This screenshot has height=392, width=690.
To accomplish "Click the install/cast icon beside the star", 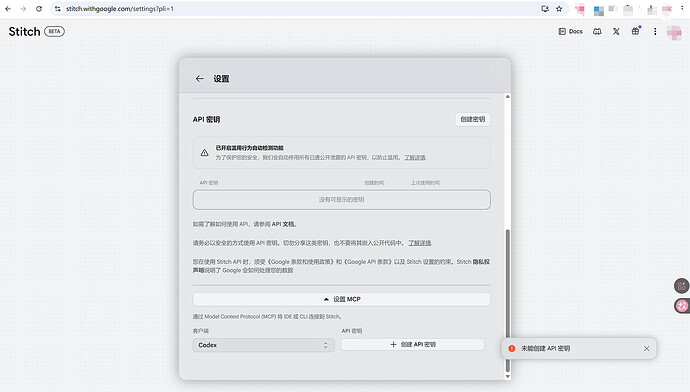I will pos(545,9).
